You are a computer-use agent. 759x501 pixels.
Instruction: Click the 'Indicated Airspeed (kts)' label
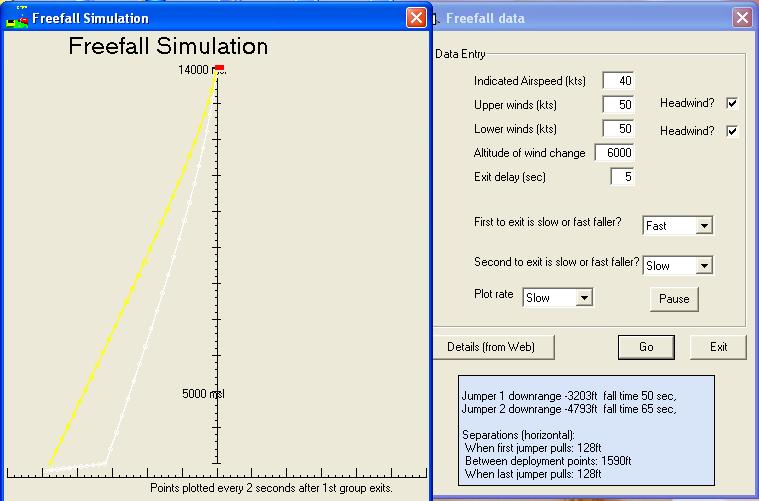tap(530, 81)
